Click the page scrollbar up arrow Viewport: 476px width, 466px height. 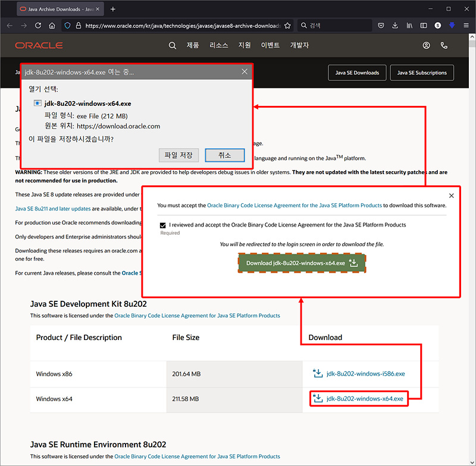click(472, 37)
